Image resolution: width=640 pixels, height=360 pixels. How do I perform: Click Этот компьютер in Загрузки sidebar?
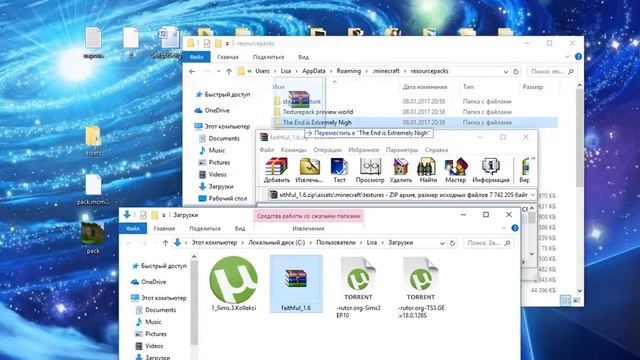click(x=159, y=298)
